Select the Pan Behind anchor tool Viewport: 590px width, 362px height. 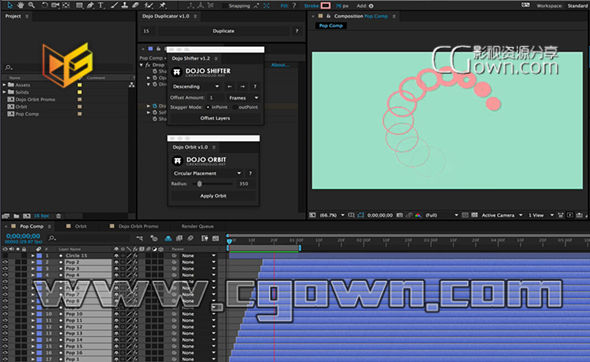(x=66, y=5)
